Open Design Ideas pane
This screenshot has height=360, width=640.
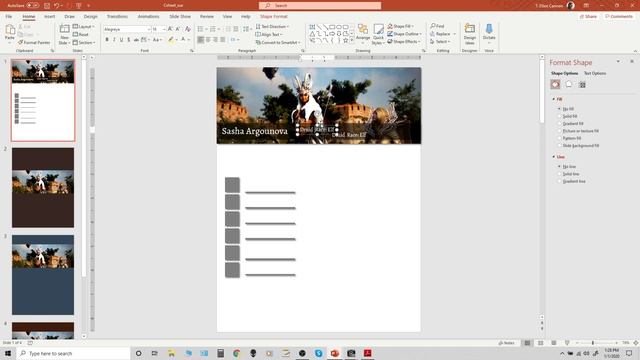point(470,34)
